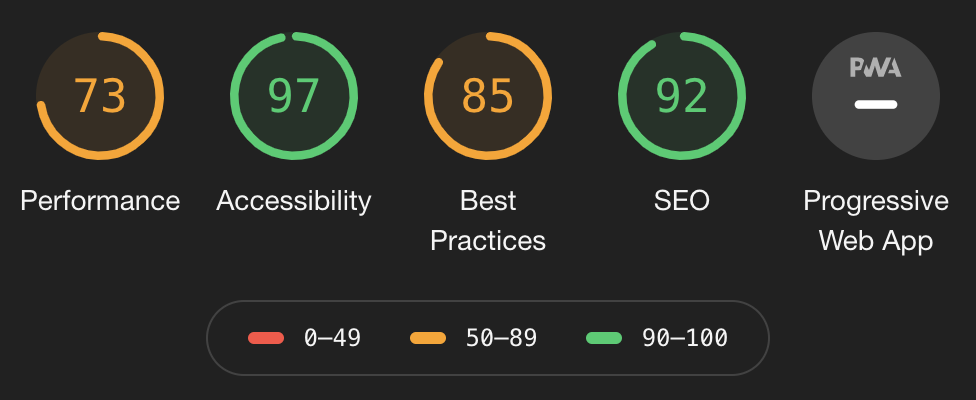
Task: Select the SEO category label
Action: [x=682, y=201]
